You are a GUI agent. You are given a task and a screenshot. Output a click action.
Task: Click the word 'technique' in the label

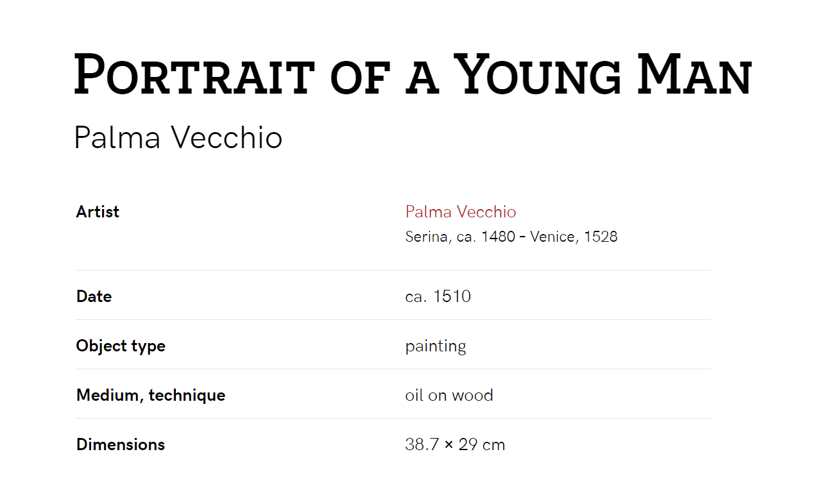pyautogui.click(x=187, y=395)
